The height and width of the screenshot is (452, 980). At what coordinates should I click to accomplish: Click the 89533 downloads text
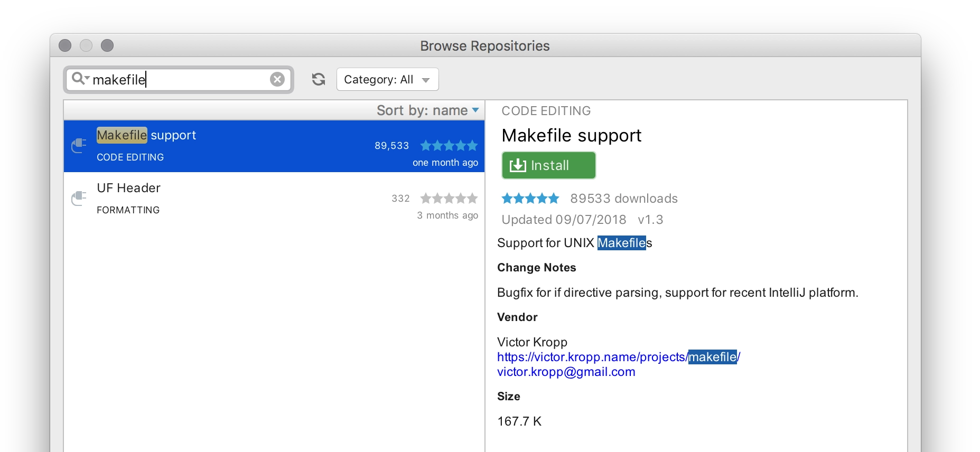click(624, 199)
